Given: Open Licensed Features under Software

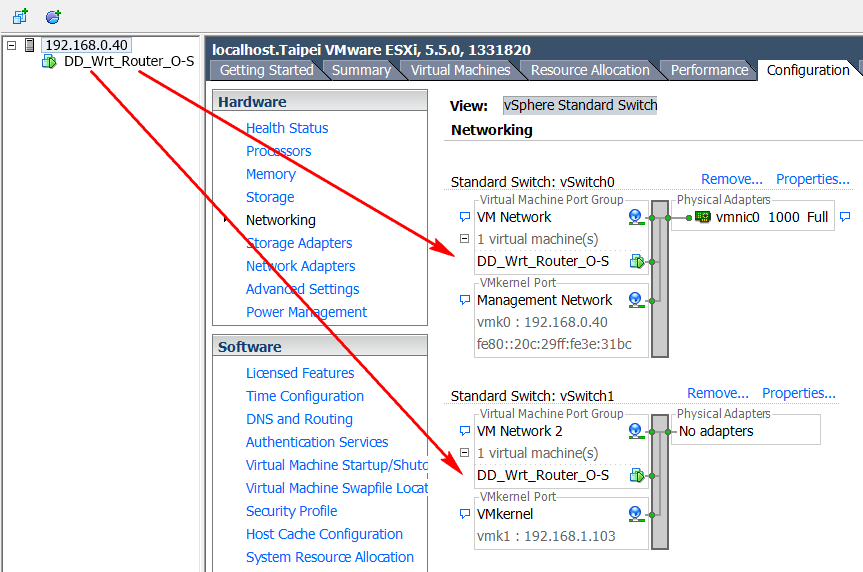Looking at the screenshot, I should tap(300, 373).
